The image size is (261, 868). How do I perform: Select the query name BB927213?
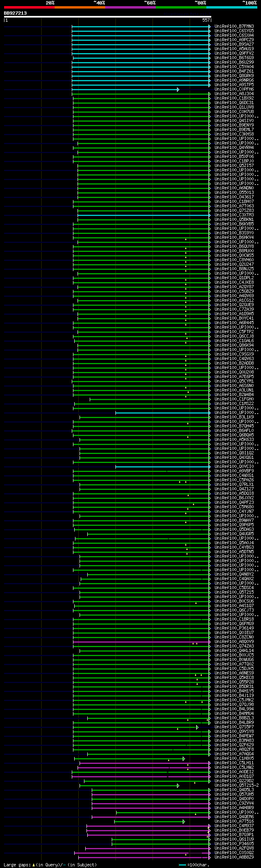pyautogui.click(x=15, y=13)
